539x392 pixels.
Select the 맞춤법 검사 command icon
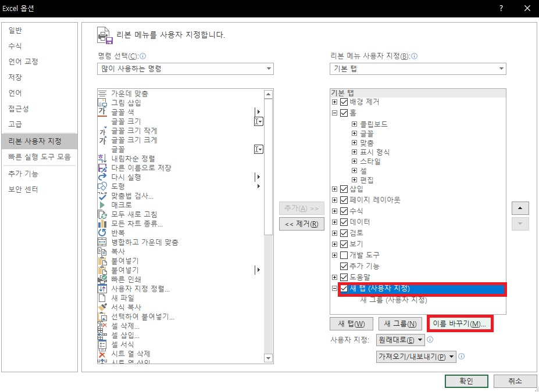[x=102, y=196]
